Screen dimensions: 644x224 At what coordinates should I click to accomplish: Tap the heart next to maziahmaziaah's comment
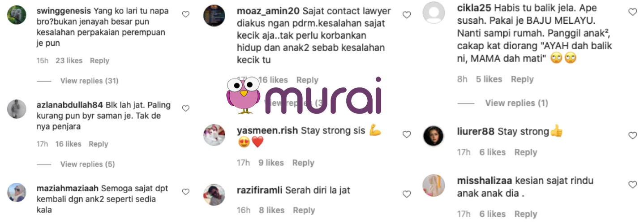tap(185, 192)
